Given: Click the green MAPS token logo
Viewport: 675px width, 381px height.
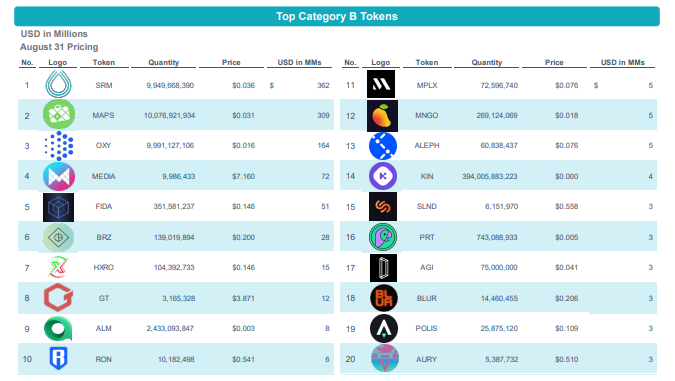Looking at the screenshot, I should [59, 115].
